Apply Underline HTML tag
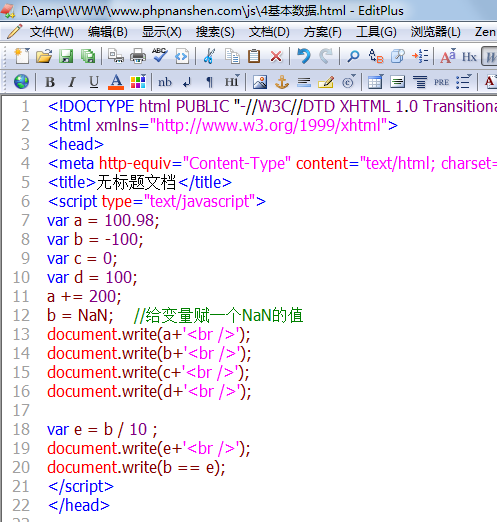Screen dimensions: 497x522 [94, 82]
